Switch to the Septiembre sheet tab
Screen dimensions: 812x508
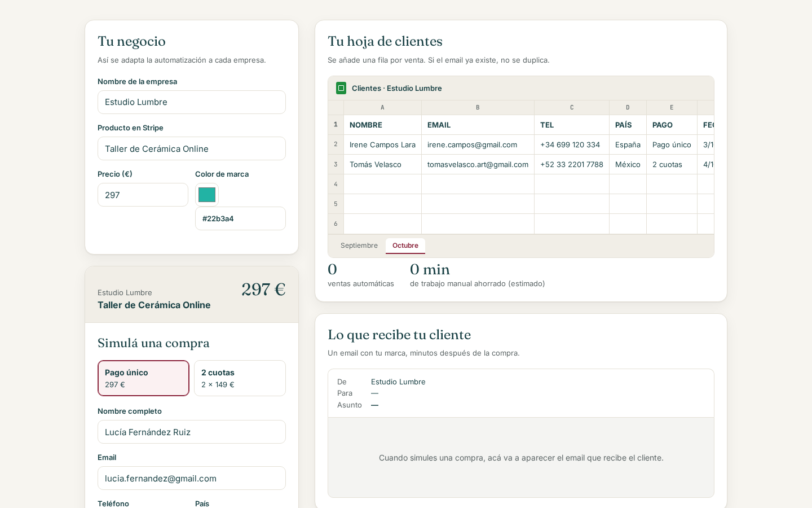click(359, 246)
